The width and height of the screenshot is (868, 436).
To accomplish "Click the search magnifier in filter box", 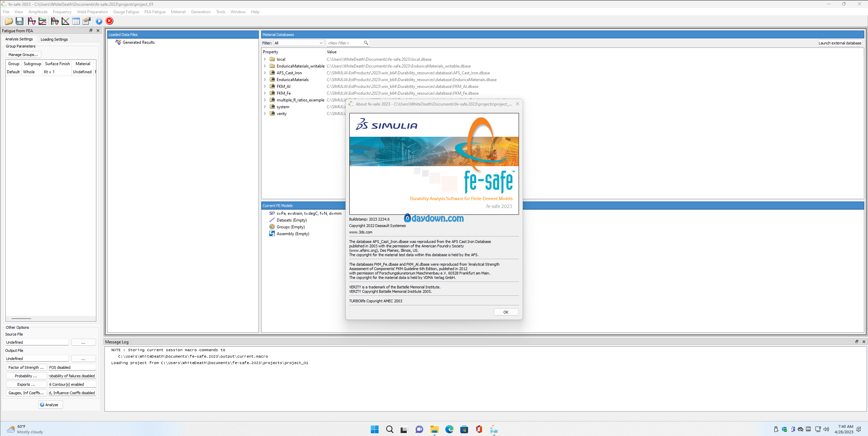I will (366, 43).
